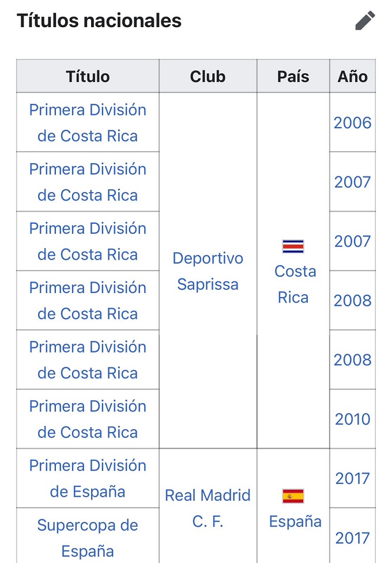Click the Club column header

click(x=208, y=77)
